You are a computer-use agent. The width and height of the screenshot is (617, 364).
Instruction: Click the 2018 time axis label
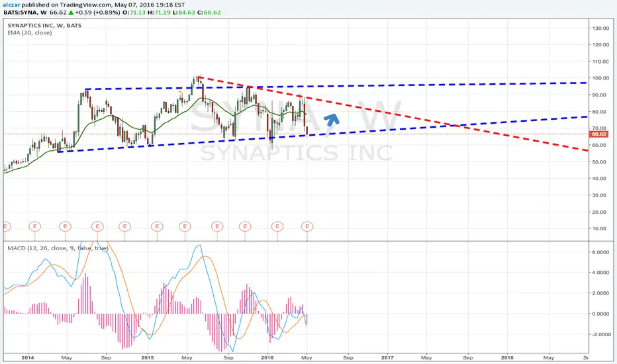(507, 357)
